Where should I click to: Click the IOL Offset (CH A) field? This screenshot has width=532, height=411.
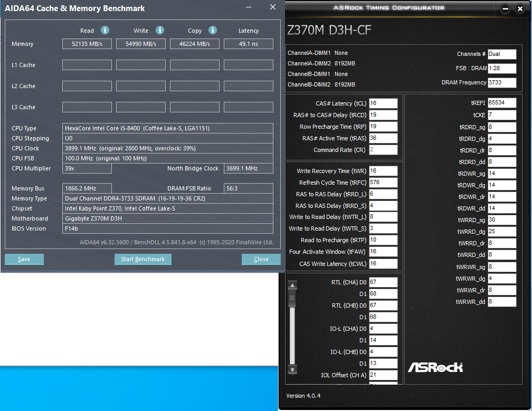coord(383,375)
